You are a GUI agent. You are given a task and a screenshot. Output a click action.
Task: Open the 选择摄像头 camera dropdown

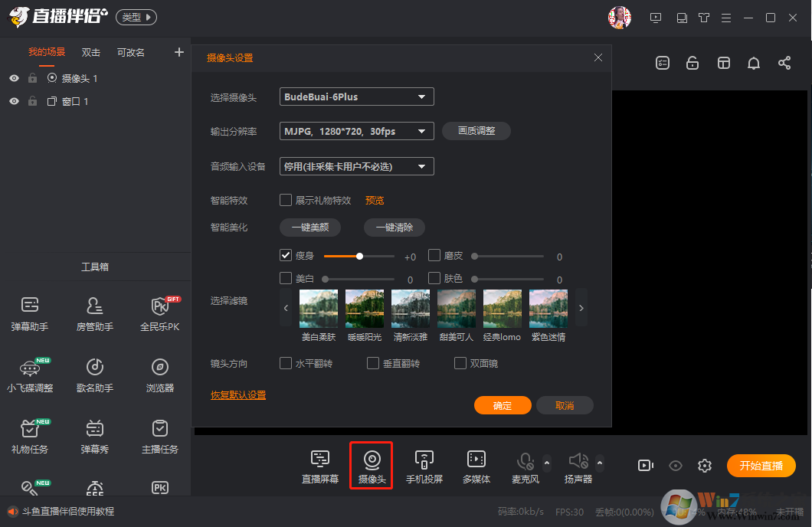tap(356, 97)
